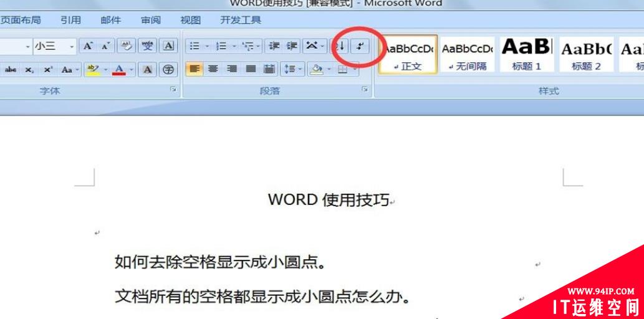Screen dimensions: 644x319
Task: Apply subscript formatting
Action: 29,70
